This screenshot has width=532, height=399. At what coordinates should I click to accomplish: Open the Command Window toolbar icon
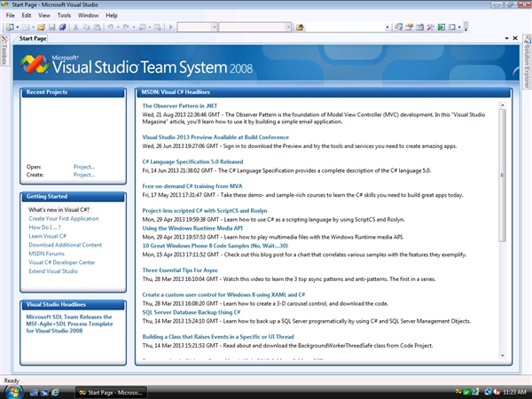click(452, 27)
